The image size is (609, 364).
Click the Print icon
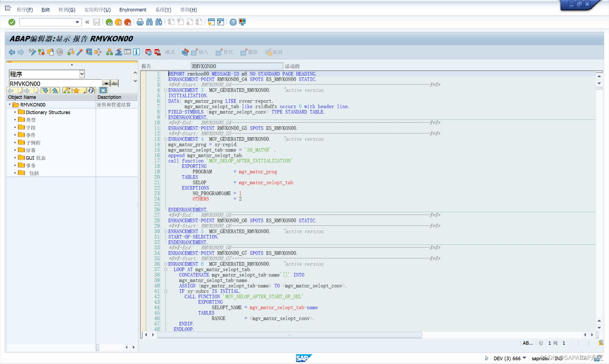tap(140, 22)
